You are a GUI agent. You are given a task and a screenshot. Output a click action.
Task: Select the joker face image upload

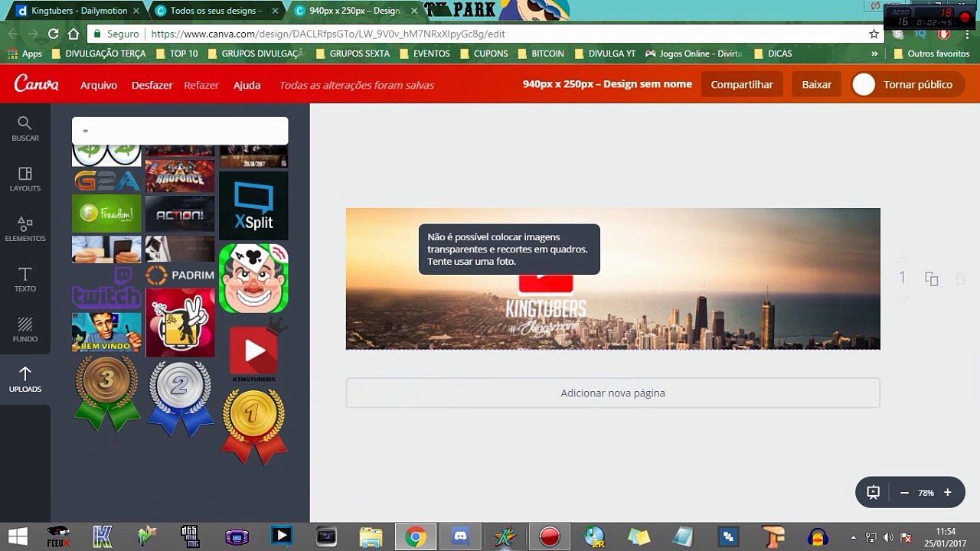(x=253, y=279)
